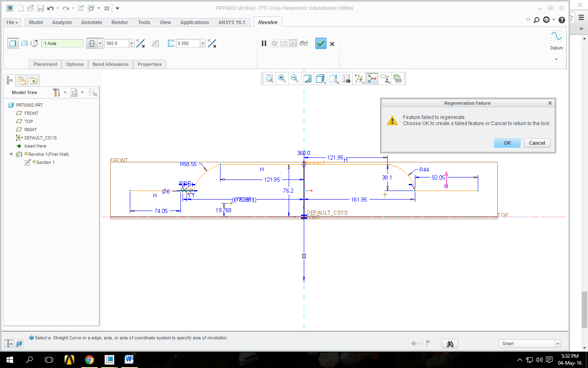588x368 pixels.
Task: Switch to the Model ribbon tab
Action: coord(36,22)
